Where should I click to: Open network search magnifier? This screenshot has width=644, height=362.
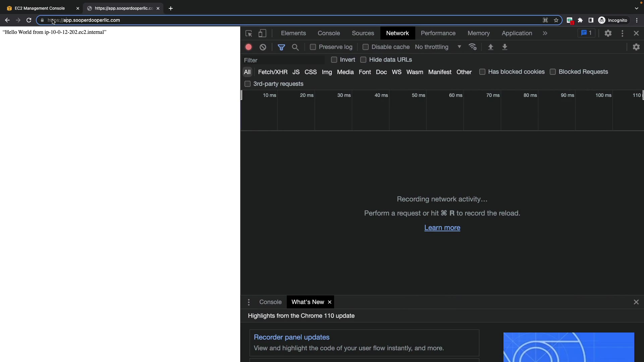296,47
